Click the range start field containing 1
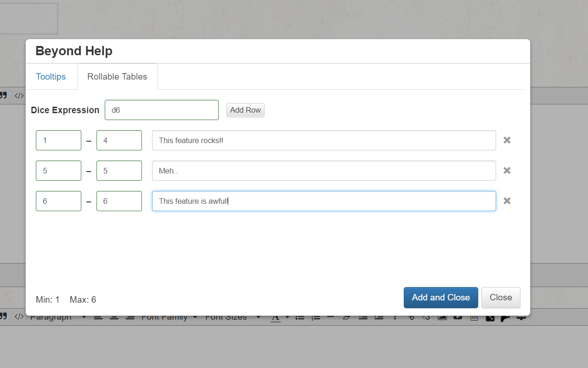Image resolution: width=588 pixels, height=368 pixels. pos(58,140)
